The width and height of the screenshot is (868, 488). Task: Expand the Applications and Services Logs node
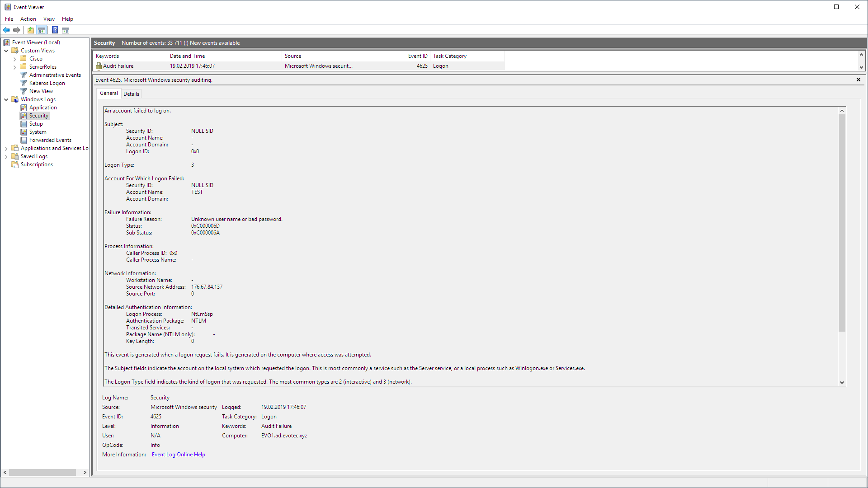6,148
